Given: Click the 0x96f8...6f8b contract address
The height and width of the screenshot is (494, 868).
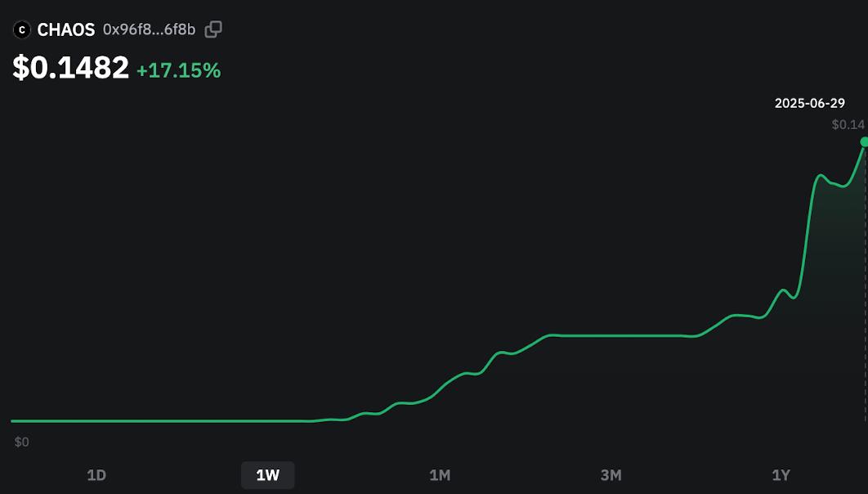Looking at the screenshot, I should click(x=149, y=29).
